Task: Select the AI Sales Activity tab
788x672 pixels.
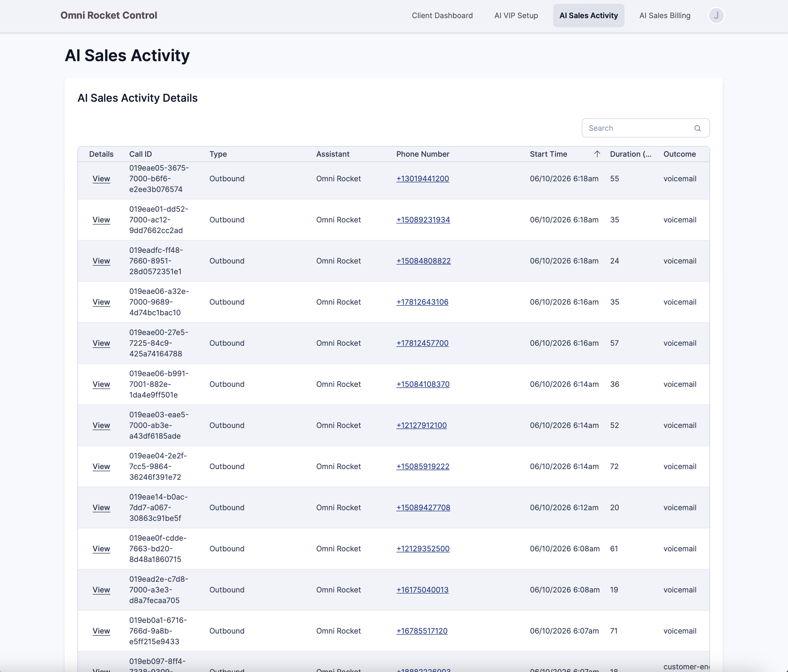Action: 589,15
